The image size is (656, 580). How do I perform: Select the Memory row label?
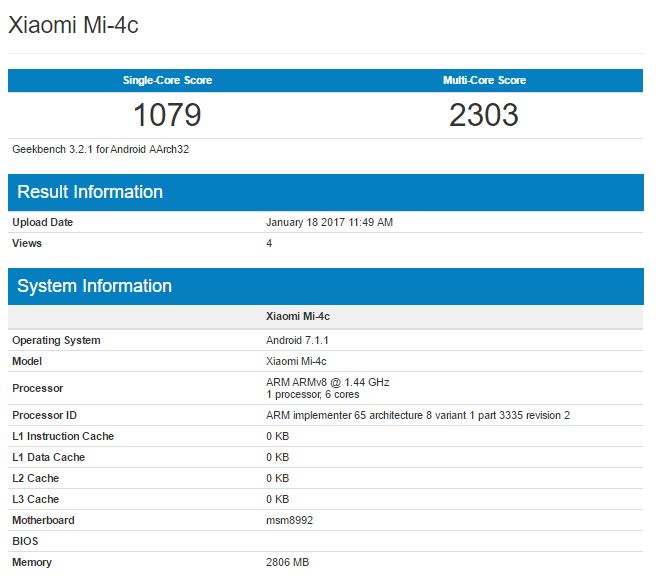point(32,562)
